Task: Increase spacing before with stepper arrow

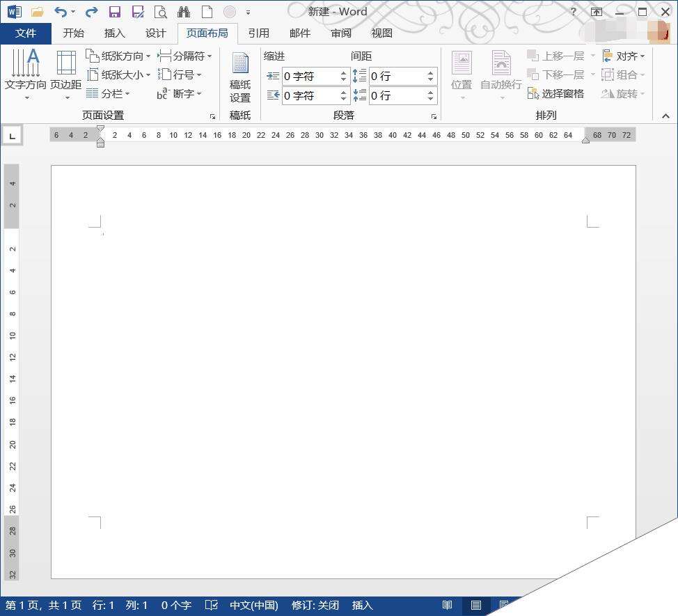Action: pyautogui.click(x=430, y=72)
